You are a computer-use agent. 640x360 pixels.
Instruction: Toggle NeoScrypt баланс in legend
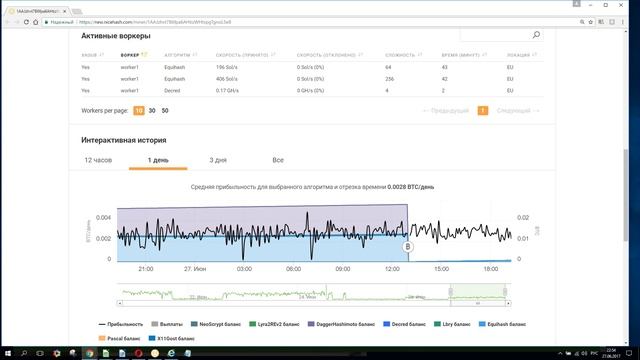point(216,324)
